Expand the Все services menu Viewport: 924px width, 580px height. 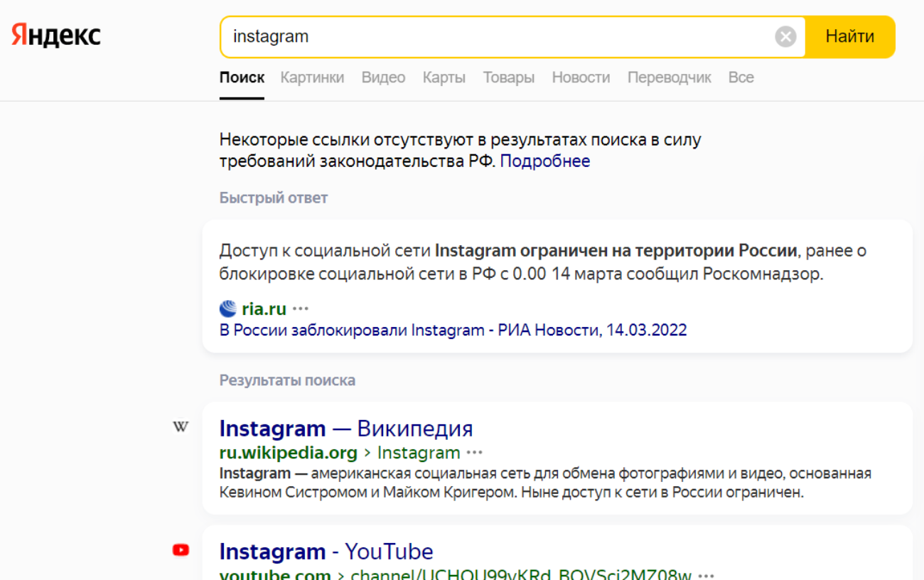(x=741, y=77)
